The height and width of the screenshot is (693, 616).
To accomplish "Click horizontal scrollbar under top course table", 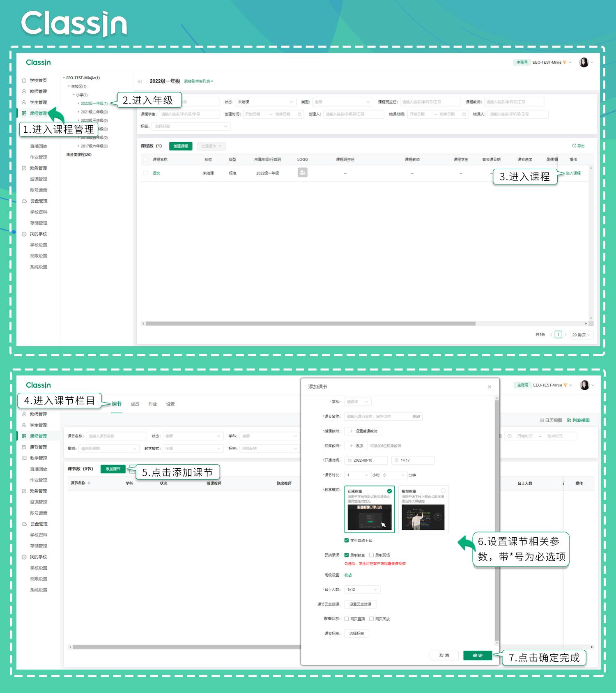I will 310,324.
